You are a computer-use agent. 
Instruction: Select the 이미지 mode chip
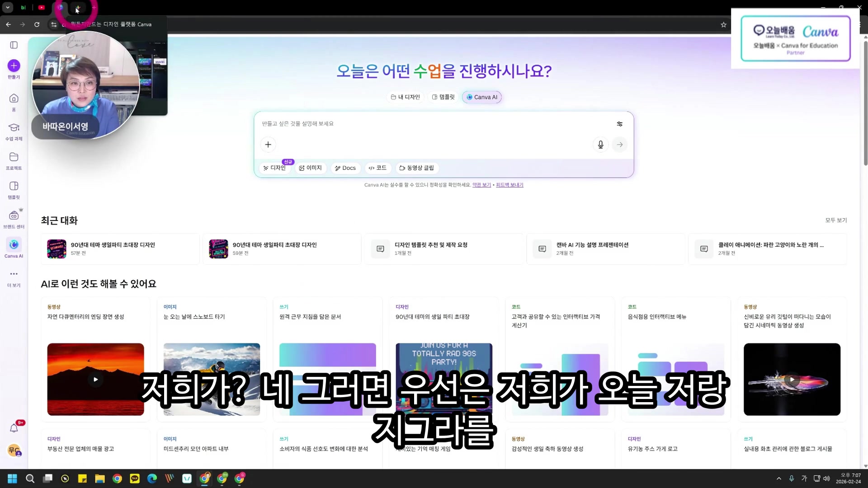311,168
